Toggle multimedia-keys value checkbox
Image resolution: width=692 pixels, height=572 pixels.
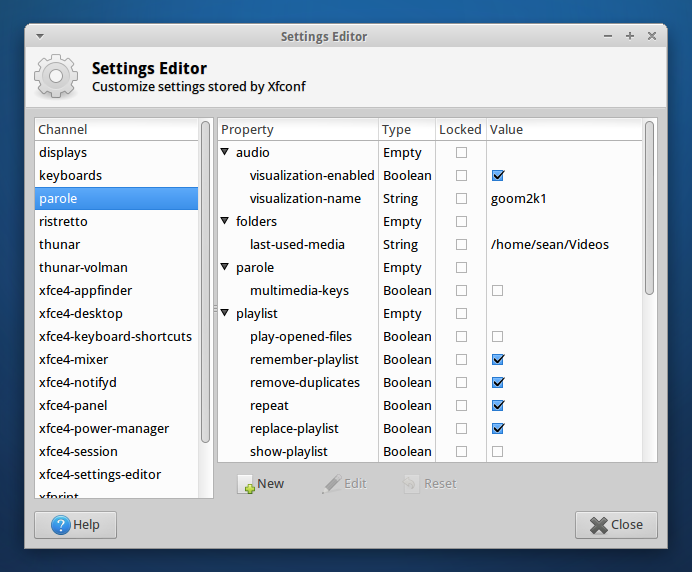click(x=497, y=290)
